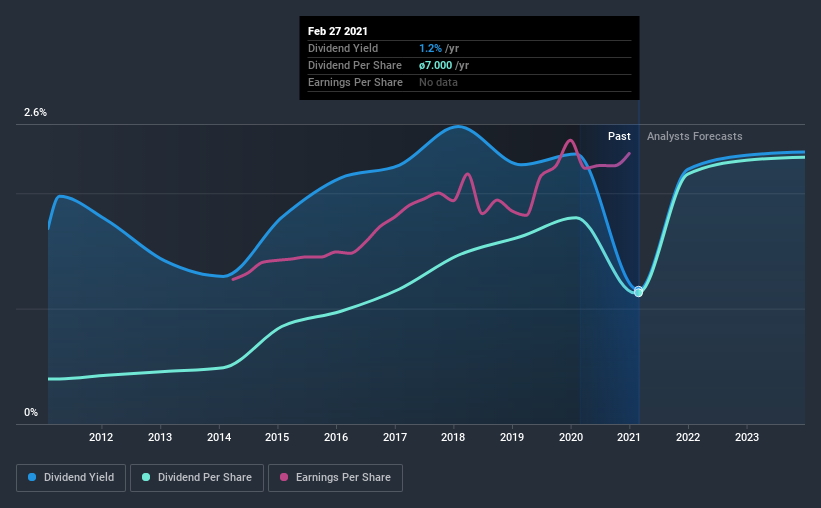
Task: Select the 2022 label on the x-axis
Action: point(688,437)
